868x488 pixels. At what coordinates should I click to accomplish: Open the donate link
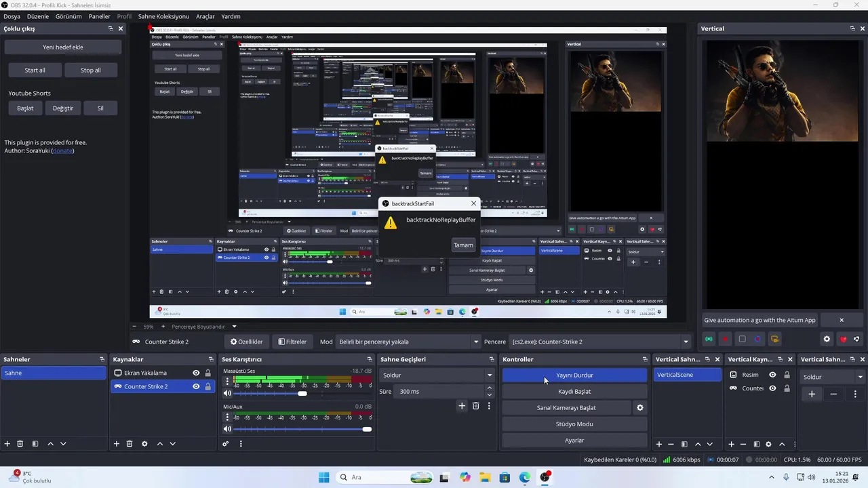coord(62,150)
